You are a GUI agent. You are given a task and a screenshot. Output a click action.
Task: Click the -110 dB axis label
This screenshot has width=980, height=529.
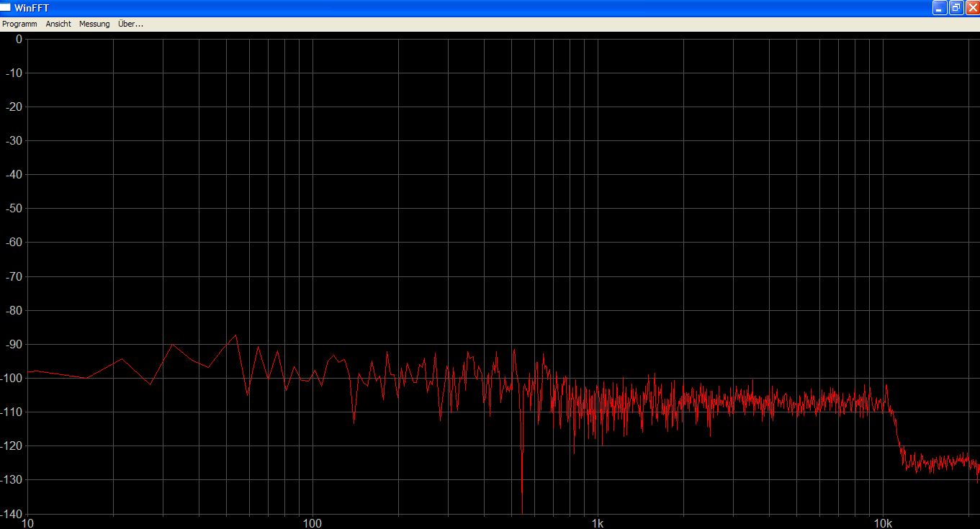[x=12, y=412]
